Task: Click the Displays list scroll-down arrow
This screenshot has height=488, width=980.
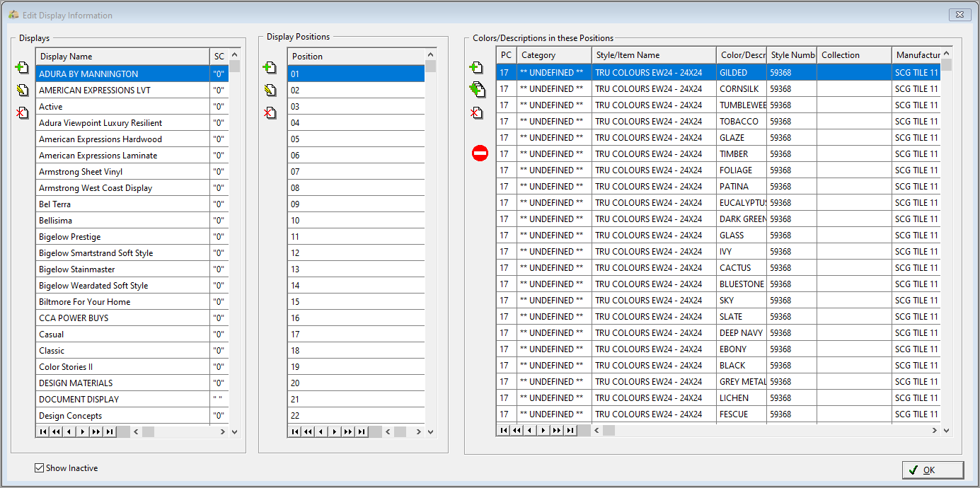Action: 235,431
